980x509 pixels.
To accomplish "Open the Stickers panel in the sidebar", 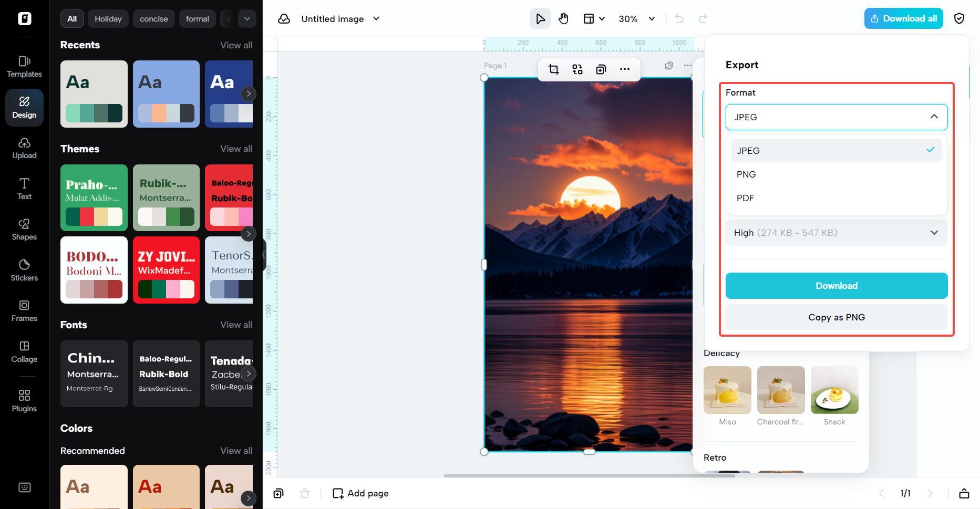I will pyautogui.click(x=24, y=269).
